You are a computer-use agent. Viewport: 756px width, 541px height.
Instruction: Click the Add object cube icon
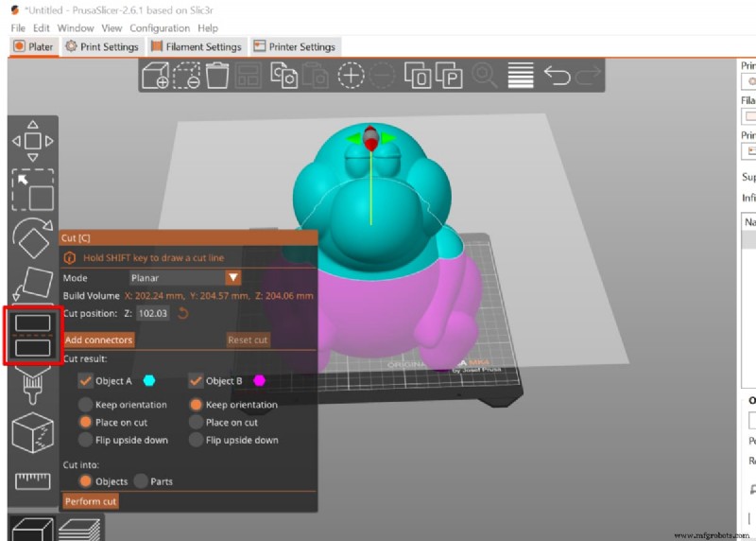click(155, 76)
